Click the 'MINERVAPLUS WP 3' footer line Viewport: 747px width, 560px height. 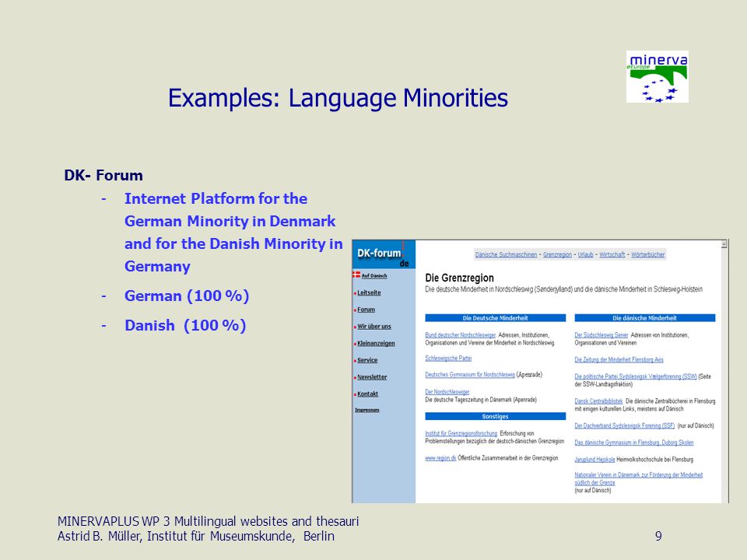click(x=209, y=521)
